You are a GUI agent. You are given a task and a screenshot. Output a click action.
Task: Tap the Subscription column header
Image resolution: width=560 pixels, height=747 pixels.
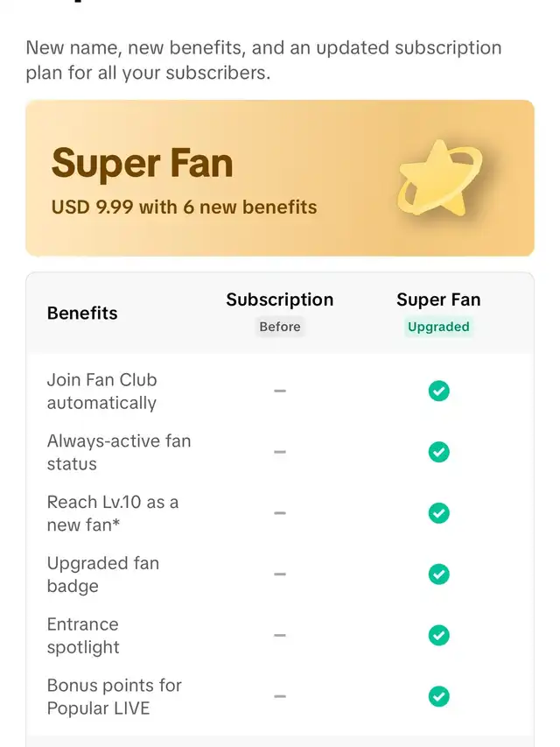[x=280, y=300]
